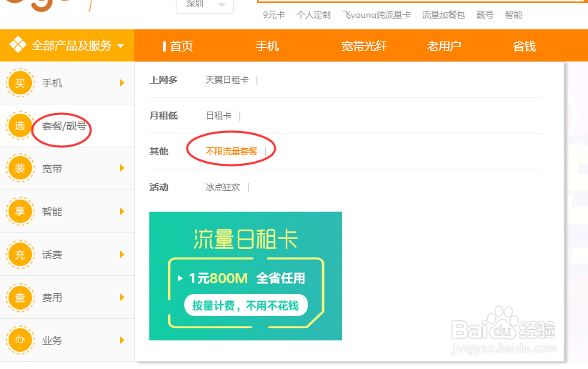Image resolution: width=588 pixels, height=369 pixels.
Task: Select 业务 label in the sidebar
Action: coord(52,340)
